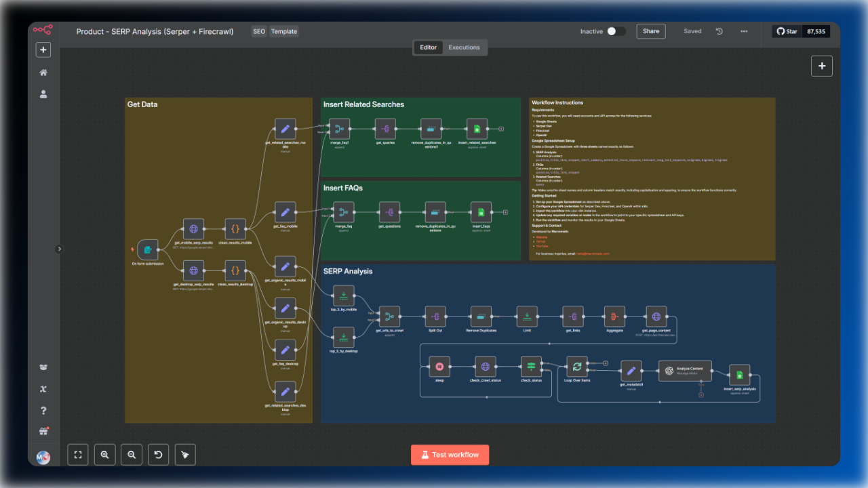Viewport: 868px width, 488px height.
Task: Open the gift icon with the red notification dot
Action: 43,432
